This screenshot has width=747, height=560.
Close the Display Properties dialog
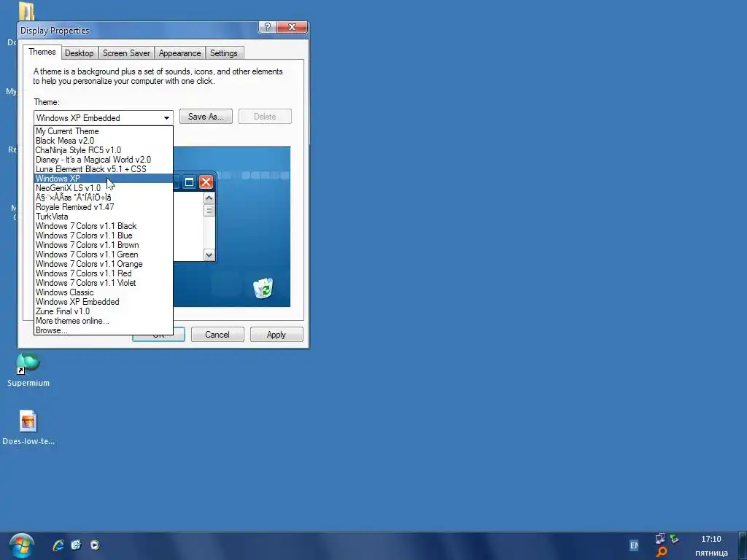(x=292, y=28)
